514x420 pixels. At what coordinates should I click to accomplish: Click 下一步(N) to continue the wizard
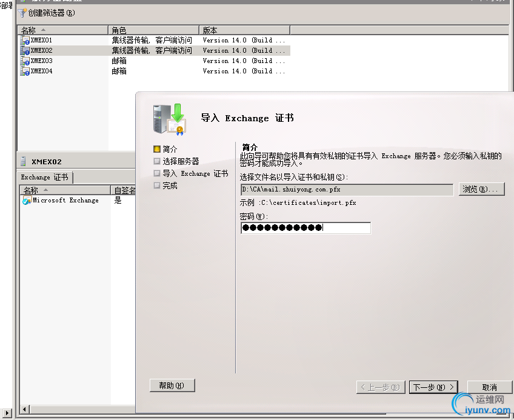433,387
